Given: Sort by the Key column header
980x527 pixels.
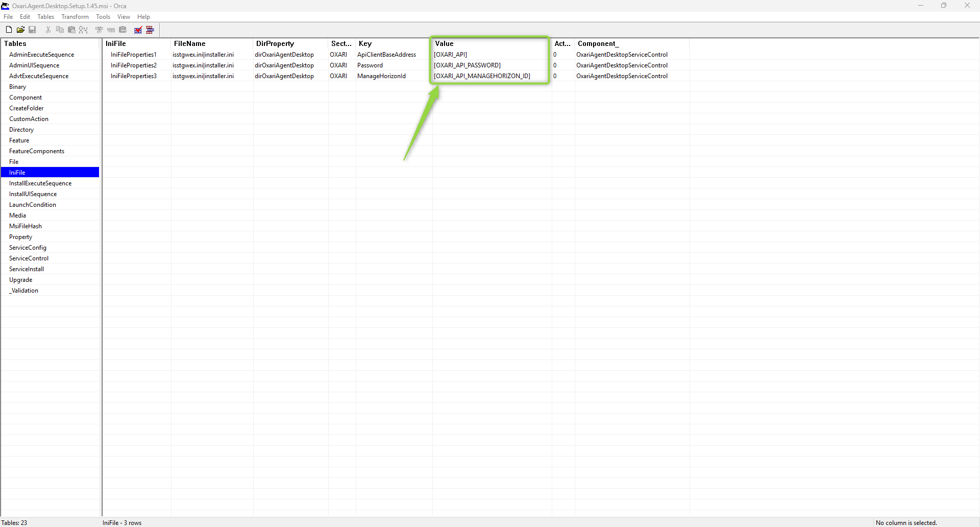Looking at the screenshot, I should pos(394,44).
